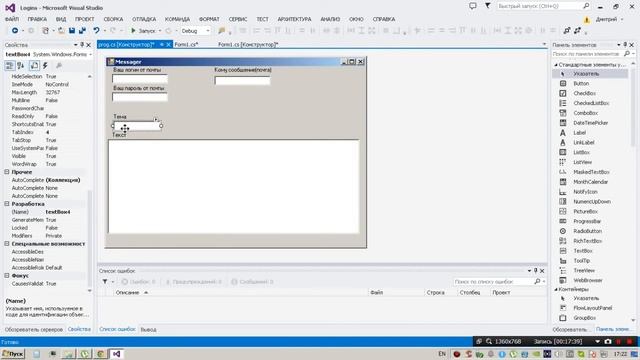
Task: Undo the last action via toolbar
Action: pos(96,31)
